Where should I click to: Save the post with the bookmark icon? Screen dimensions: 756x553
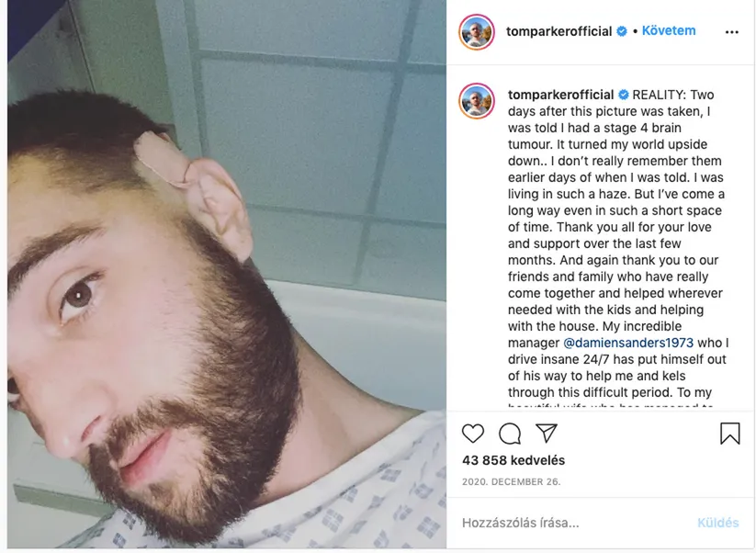pyautogui.click(x=730, y=433)
